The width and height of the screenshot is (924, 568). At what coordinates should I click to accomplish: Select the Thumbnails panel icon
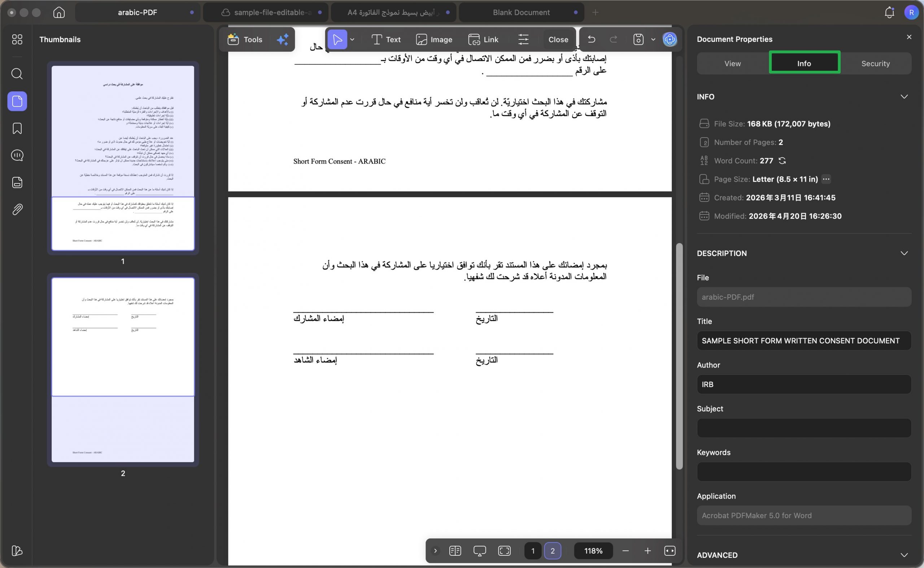pos(17,101)
